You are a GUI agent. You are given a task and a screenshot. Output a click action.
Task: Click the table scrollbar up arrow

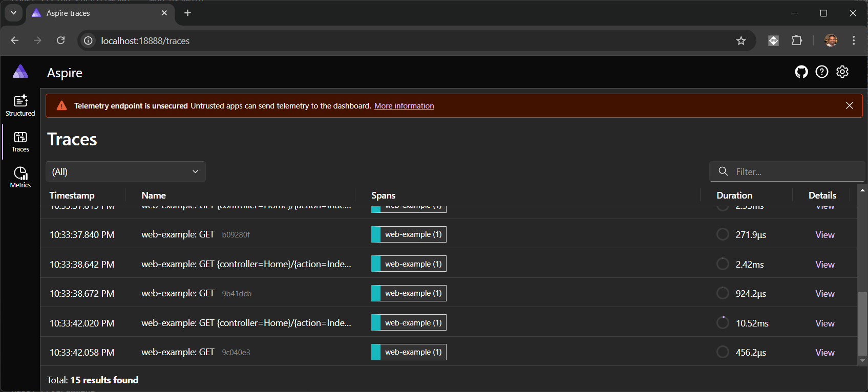[862, 190]
